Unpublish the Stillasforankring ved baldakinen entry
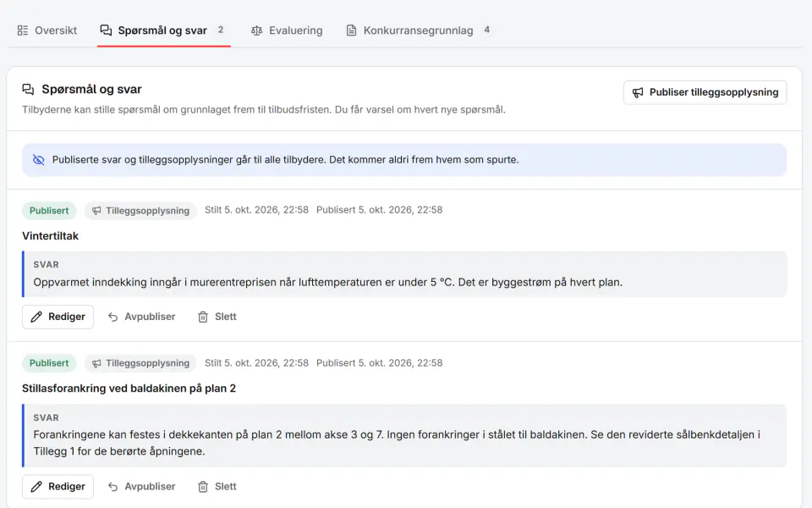 point(141,487)
